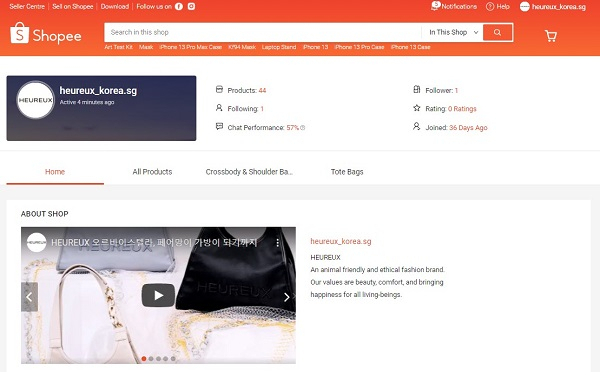This screenshot has width=600, height=372.
Task: Click the Notifications text link
Action: [459, 7]
